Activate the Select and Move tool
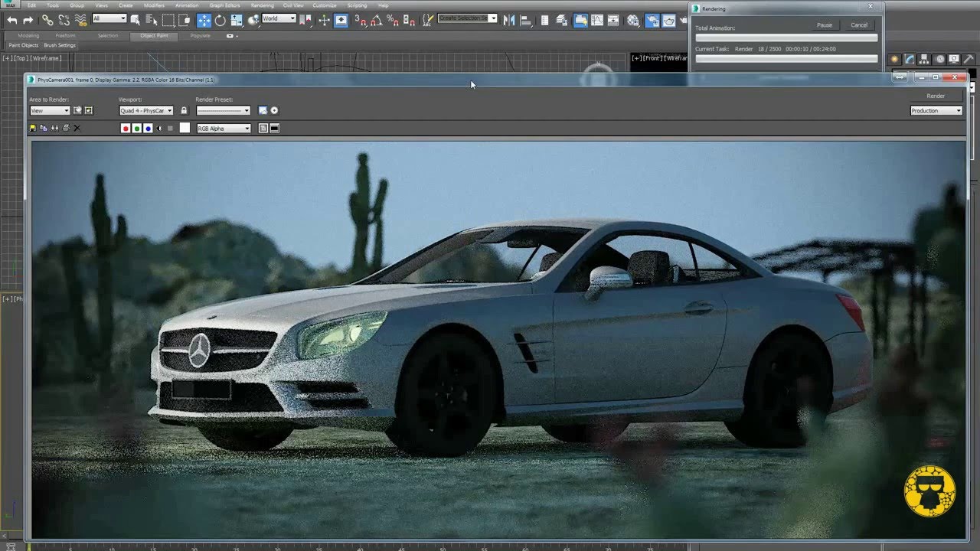The image size is (980, 551). [204, 20]
